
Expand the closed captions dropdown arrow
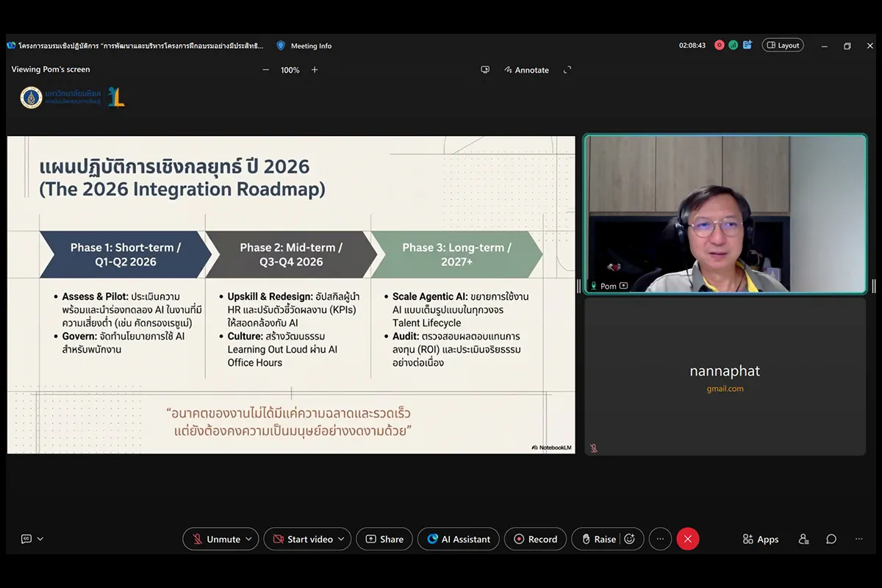(x=40, y=539)
